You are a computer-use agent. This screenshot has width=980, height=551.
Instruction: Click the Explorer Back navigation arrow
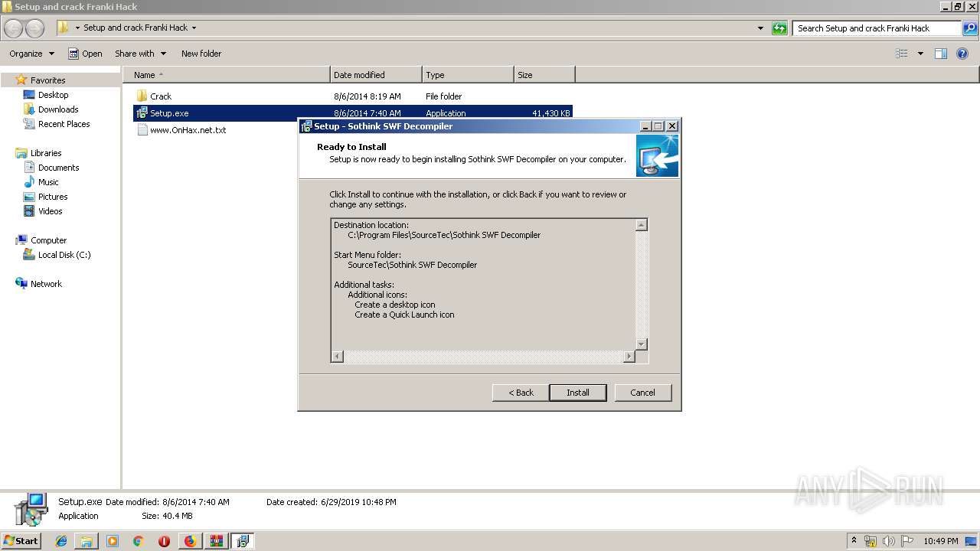pyautogui.click(x=14, y=28)
